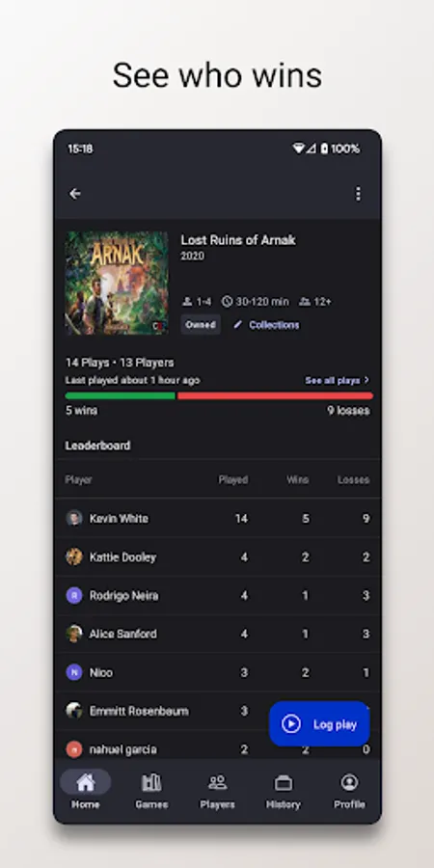The width and height of the screenshot is (434, 868).
Task: Tap the Owned status chip
Action: click(201, 325)
